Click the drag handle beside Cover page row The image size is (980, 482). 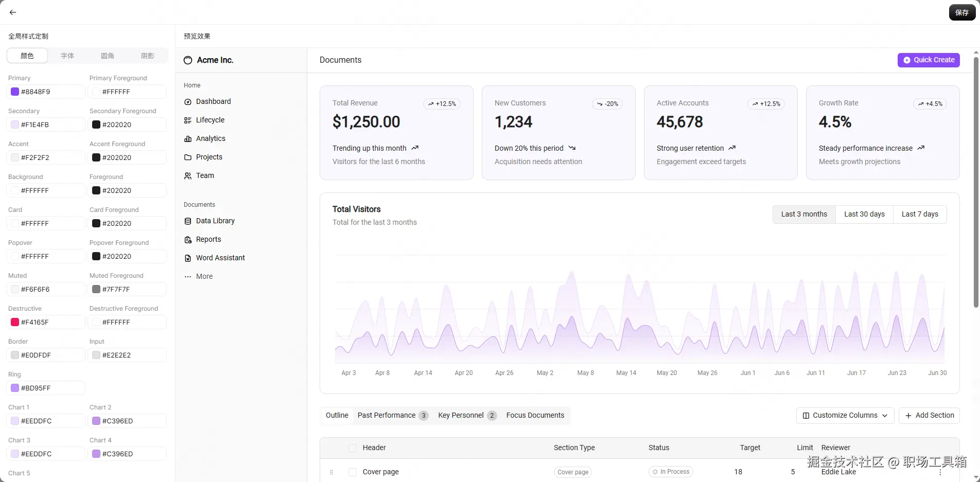331,472
